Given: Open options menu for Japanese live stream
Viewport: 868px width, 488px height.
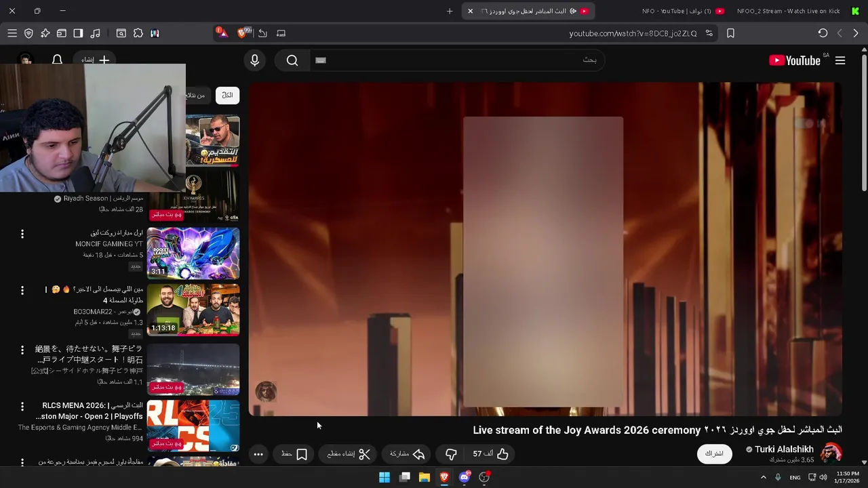Looking at the screenshot, I should 22,350.
